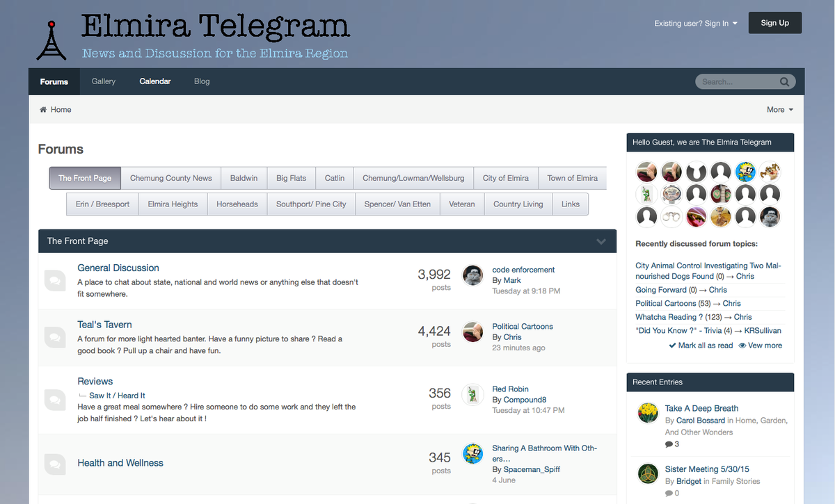Select the Country Living tab

(x=518, y=204)
